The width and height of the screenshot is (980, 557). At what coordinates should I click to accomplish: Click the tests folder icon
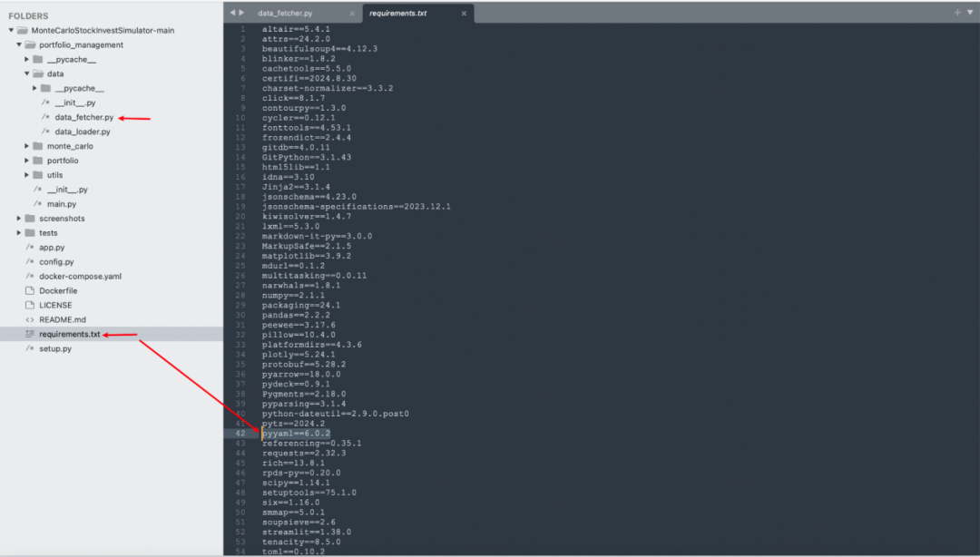pos(30,233)
